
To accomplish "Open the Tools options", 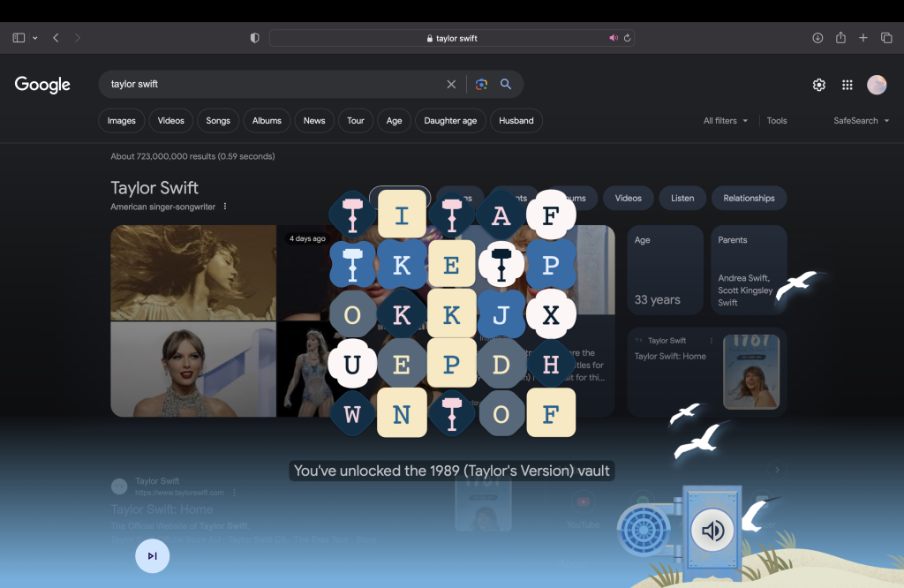I will pyautogui.click(x=777, y=120).
